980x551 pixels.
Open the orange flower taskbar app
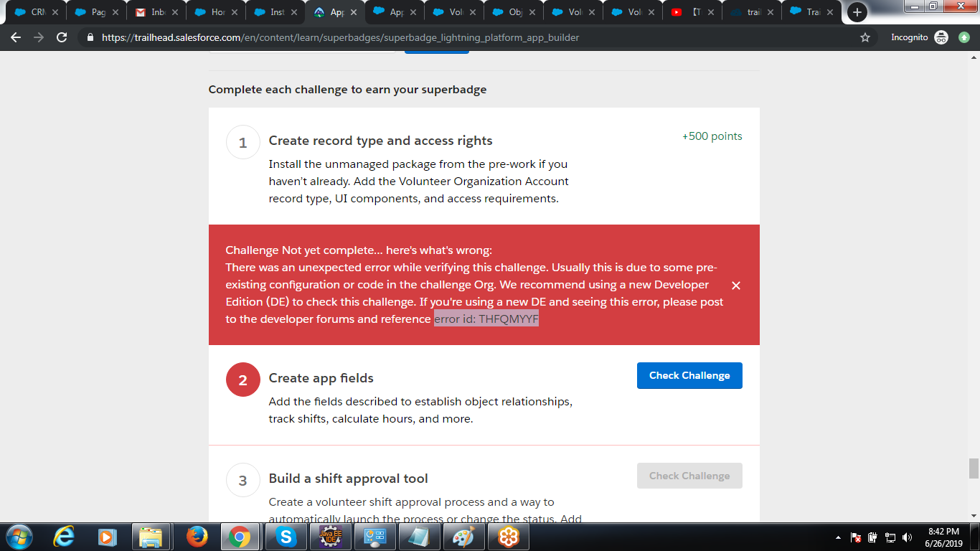click(x=509, y=537)
